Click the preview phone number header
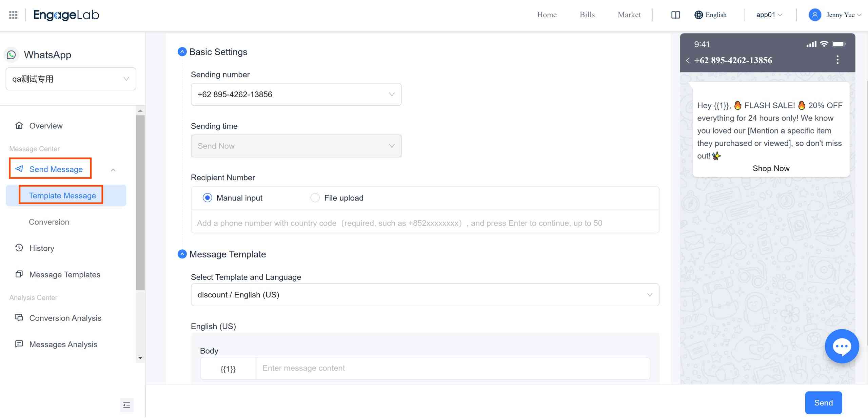The height and width of the screenshot is (418, 868). point(733,60)
